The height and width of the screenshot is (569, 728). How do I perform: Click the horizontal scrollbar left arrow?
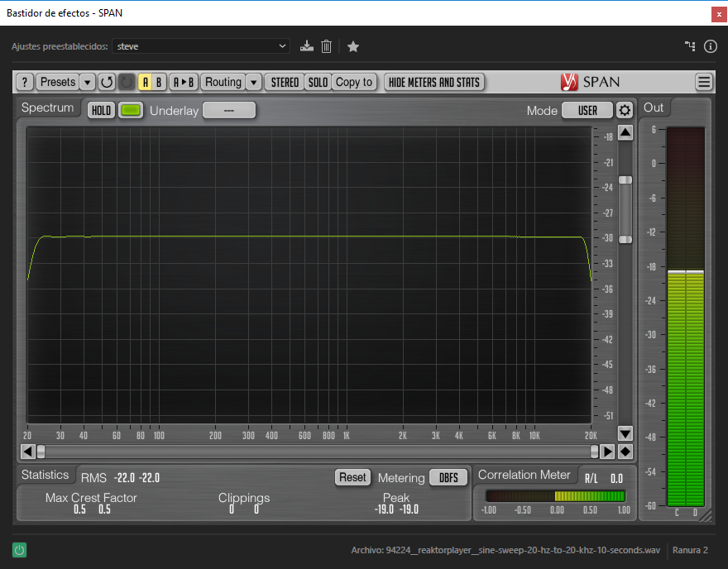tap(27, 452)
